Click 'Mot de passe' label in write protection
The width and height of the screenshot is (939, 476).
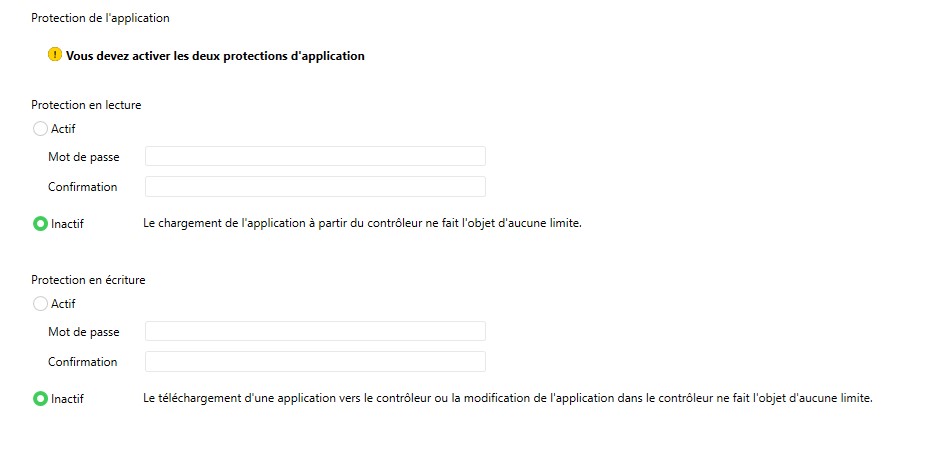tap(83, 332)
